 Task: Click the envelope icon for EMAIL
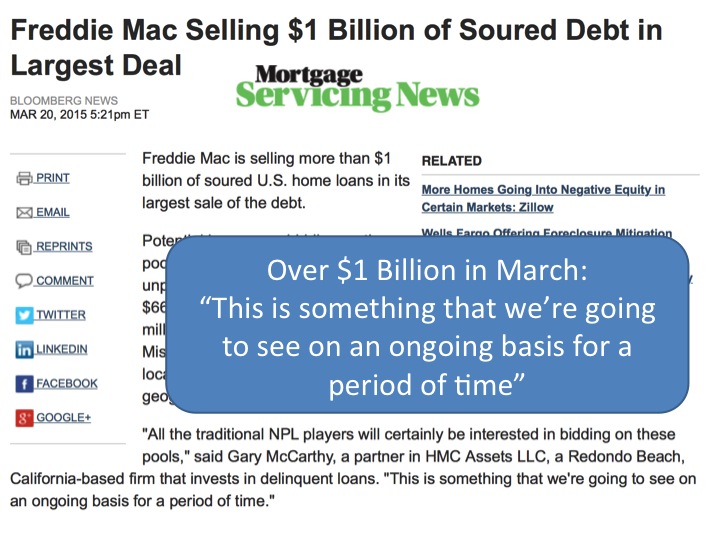[x=24, y=213]
